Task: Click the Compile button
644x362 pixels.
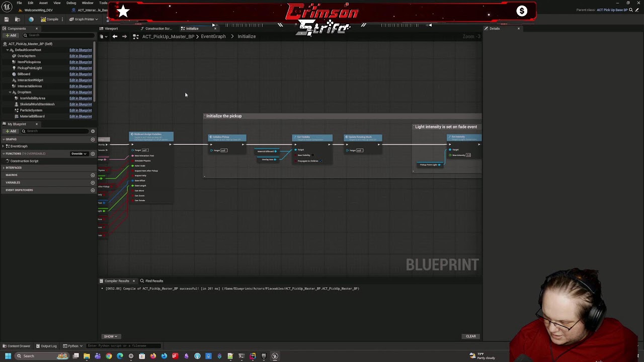Action: pyautogui.click(x=50, y=19)
